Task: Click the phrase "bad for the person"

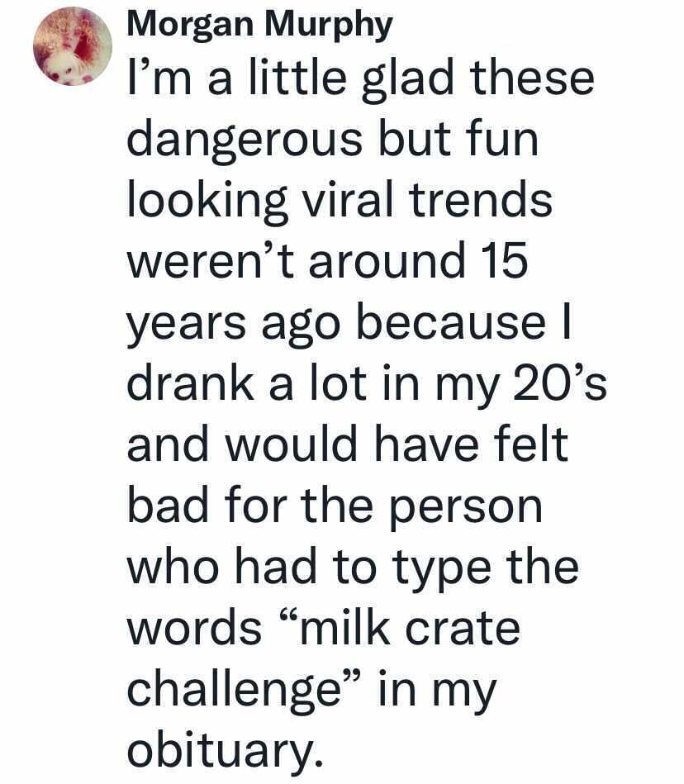Action: pos(335,506)
